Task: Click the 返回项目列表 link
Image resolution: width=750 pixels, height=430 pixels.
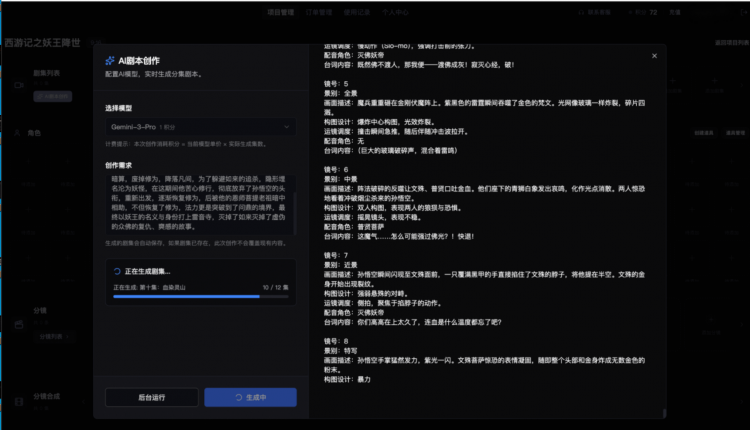Action: tap(731, 43)
